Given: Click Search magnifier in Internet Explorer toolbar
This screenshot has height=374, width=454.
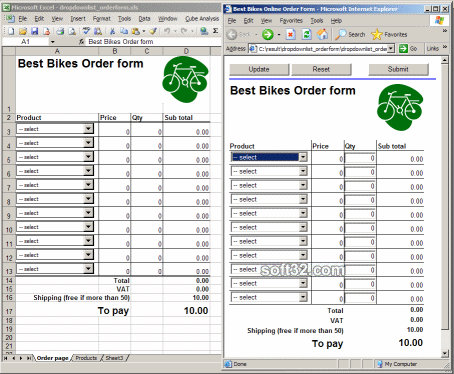Looking at the screenshot, I should (x=350, y=34).
